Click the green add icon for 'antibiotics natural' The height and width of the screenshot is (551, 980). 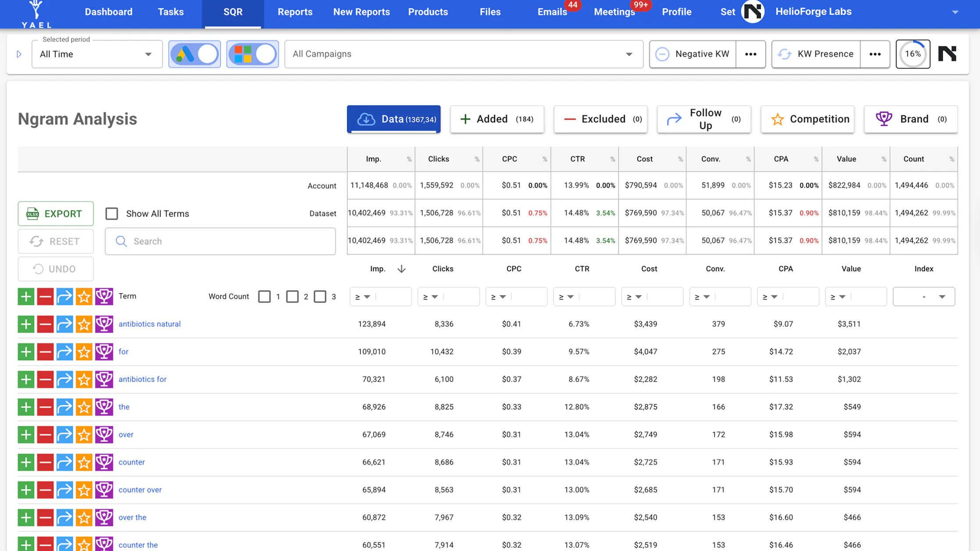click(26, 324)
